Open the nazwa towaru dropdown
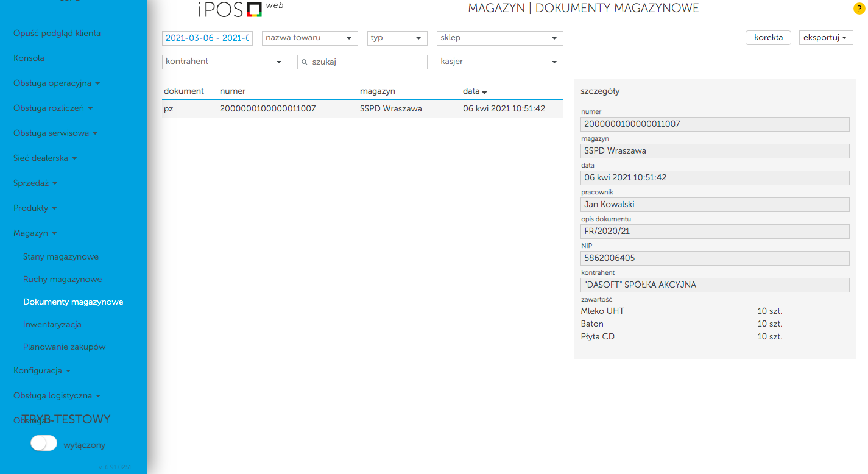 click(309, 38)
